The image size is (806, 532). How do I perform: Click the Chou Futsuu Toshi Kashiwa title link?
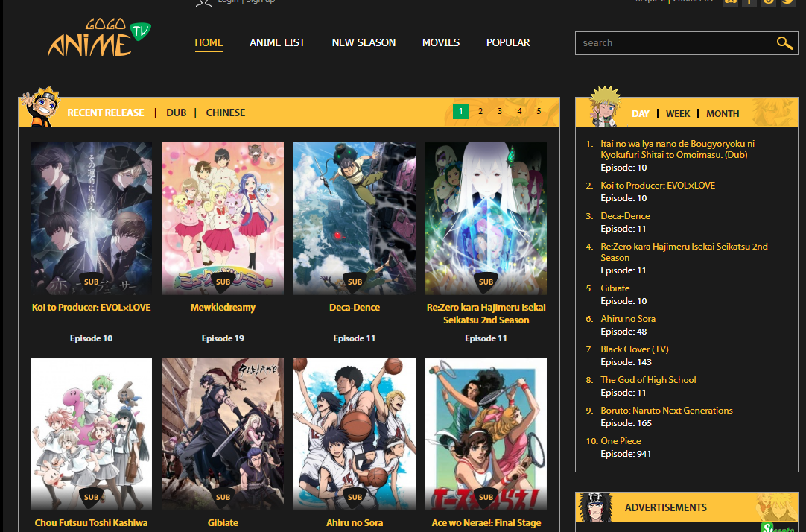(x=91, y=523)
